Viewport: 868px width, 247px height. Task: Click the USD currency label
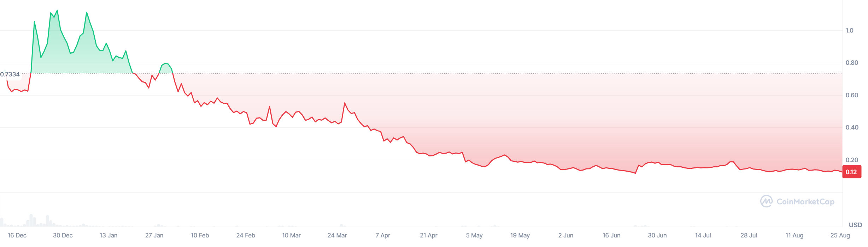click(855, 225)
